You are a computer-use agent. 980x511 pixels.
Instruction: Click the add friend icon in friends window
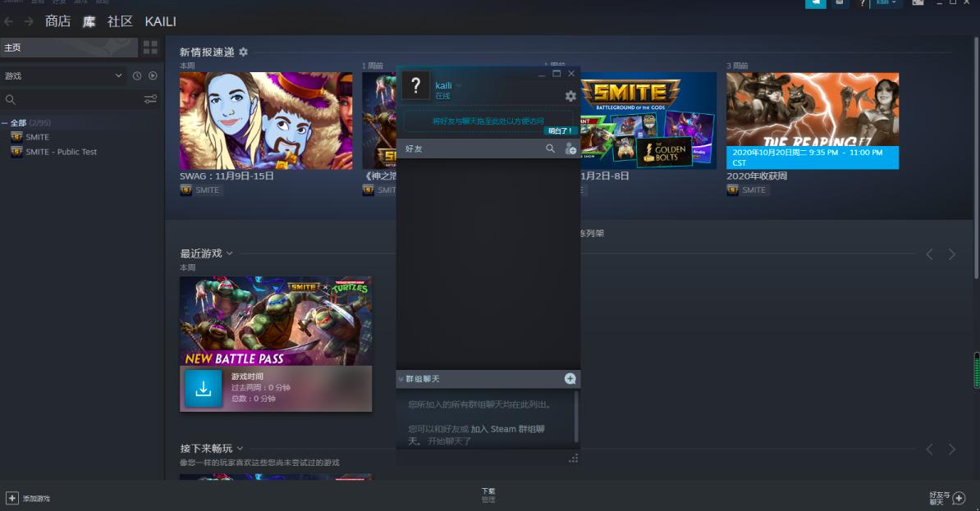click(570, 149)
